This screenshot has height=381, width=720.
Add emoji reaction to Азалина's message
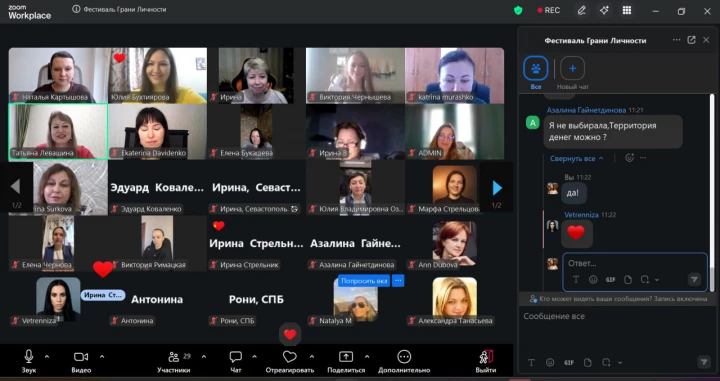coord(630,158)
